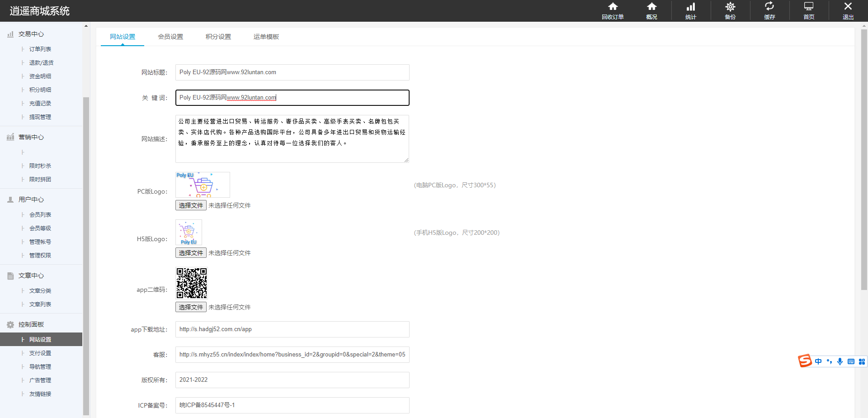868x418 pixels.
Task: Click the H5版Logo preview thumbnail
Action: (189, 233)
